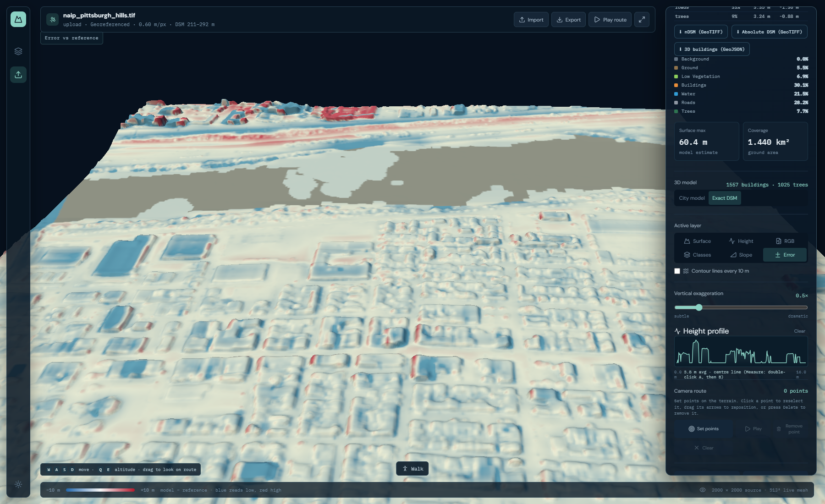Click the Surface max 60.4 m card

[x=706, y=141]
